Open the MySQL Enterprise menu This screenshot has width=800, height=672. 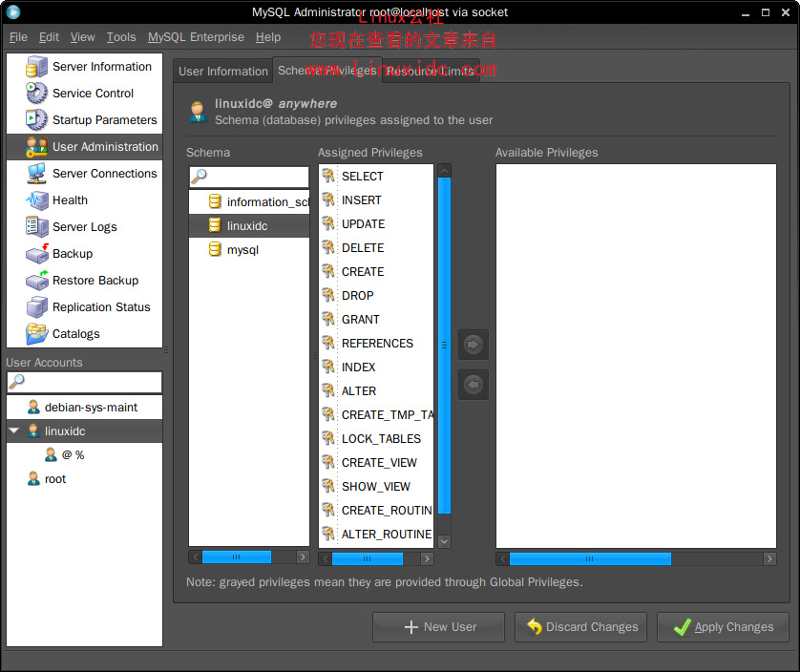point(196,37)
